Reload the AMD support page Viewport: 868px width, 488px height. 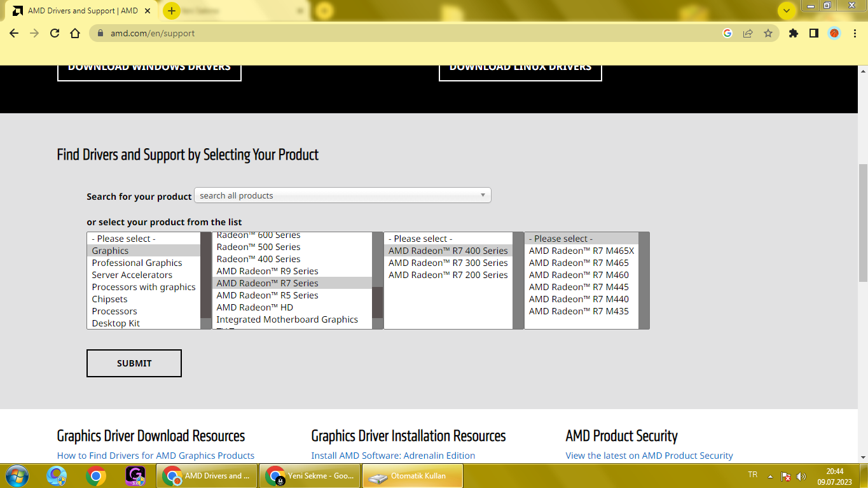click(x=55, y=33)
